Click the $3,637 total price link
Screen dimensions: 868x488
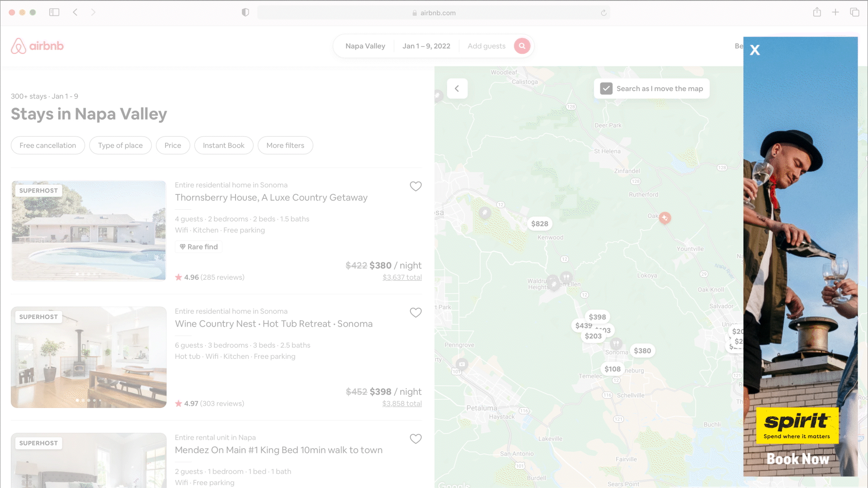[402, 277]
